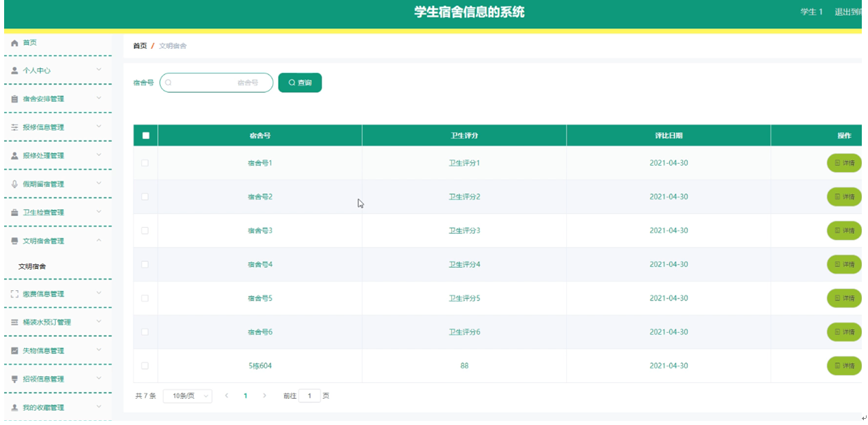Click the clipboard icon beside 宿舍安排管理
868x425 pixels.
[15, 99]
